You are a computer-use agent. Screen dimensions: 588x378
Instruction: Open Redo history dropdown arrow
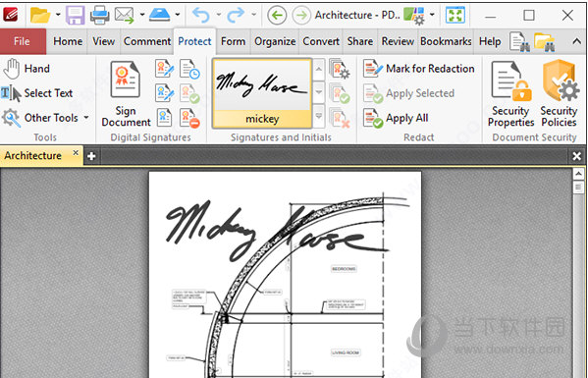[x=253, y=15]
